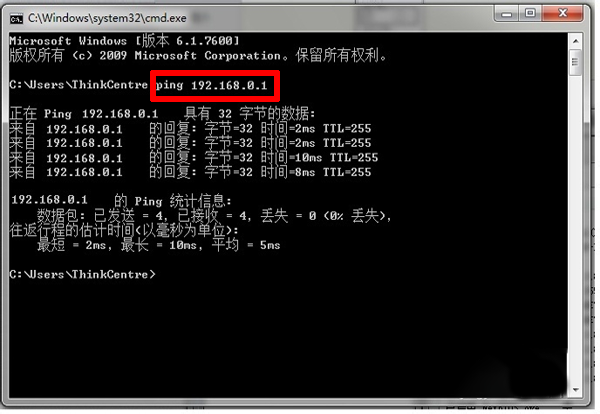Click the cmd.exe icon in the title bar

click(17, 15)
